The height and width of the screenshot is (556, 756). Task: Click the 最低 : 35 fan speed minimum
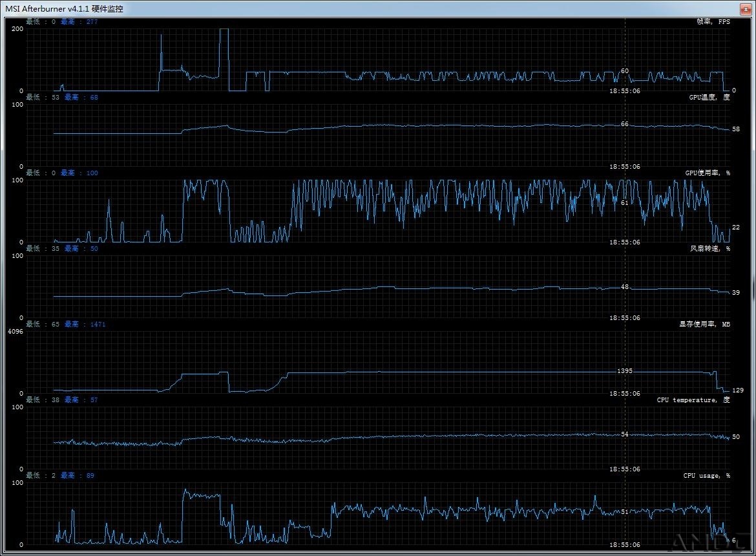(x=43, y=249)
